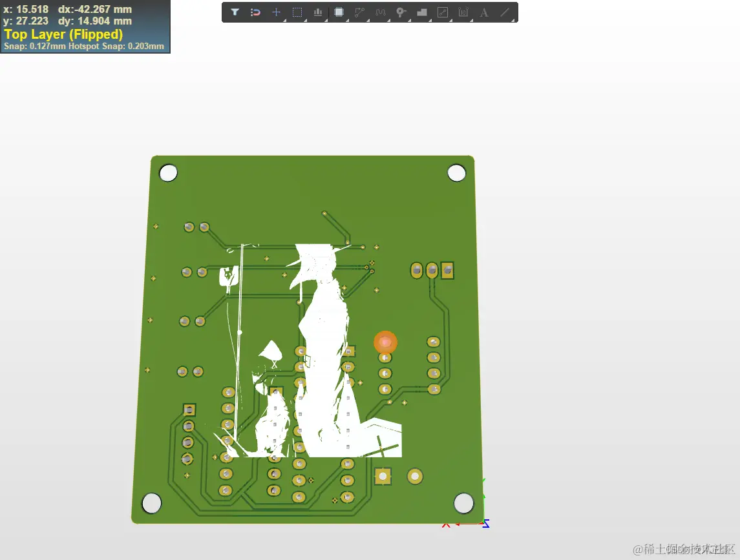The width and height of the screenshot is (740, 560).
Task: Select the boxed line-segment tool icon
Action: [x=443, y=12]
